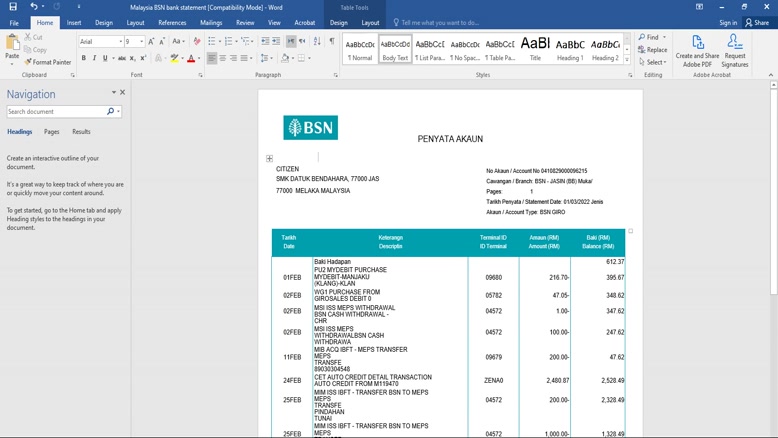Image resolution: width=778 pixels, height=438 pixels.
Task: Click the Replace button
Action: [653, 50]
